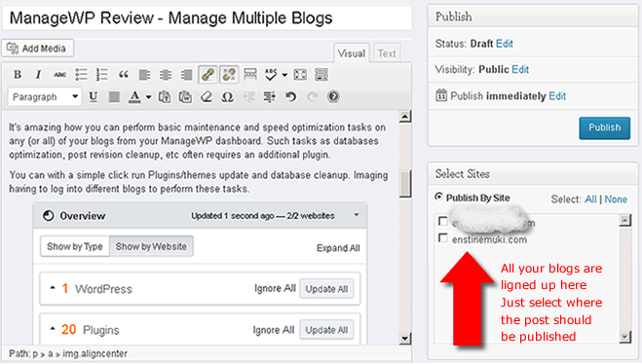The image size is (642, 364).
Task: Edit the Publish immediately schedule
Action: tap(557, 96)
